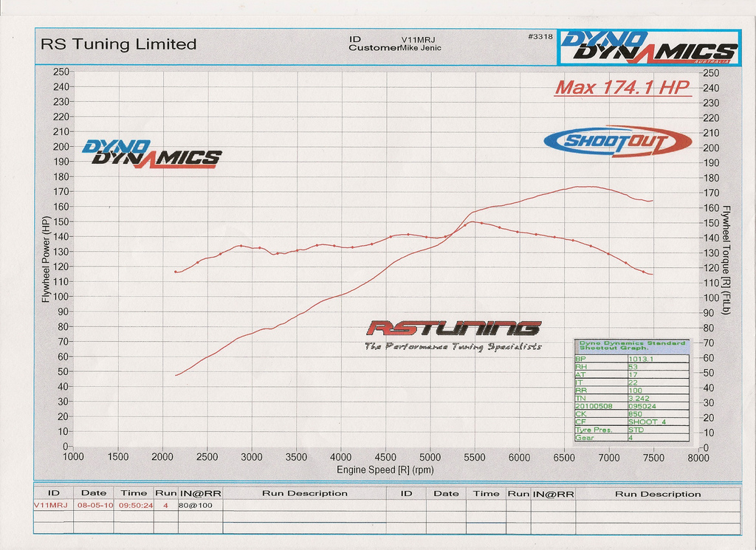This screenshot has width=756, height=550.
Task: Click the 'Flywheel Power (HP)' axis label
Action: point(46,260)
